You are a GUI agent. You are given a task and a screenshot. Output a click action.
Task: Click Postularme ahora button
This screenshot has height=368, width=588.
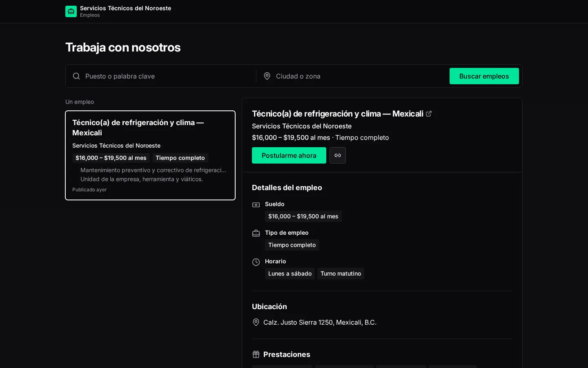(x=289, y=155)
